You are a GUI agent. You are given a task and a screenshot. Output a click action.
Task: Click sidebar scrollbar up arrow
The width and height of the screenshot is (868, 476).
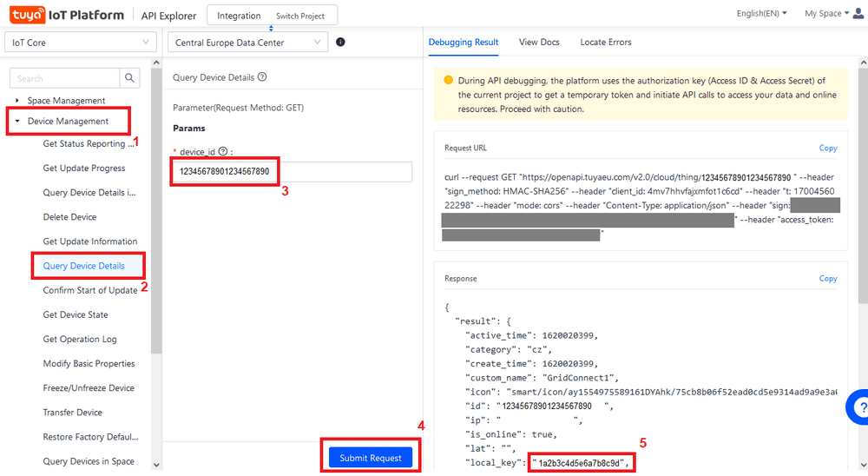(x=156, y=63)
